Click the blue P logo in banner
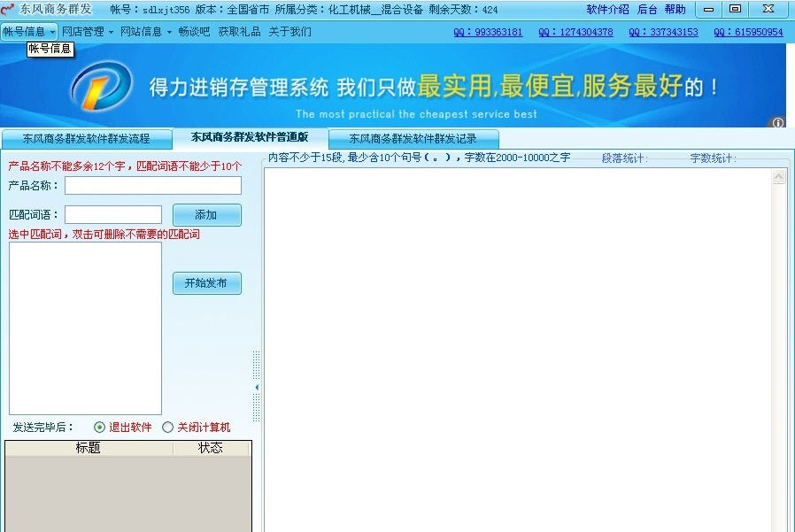The image size is (795, 532). (x=102, y=86)
